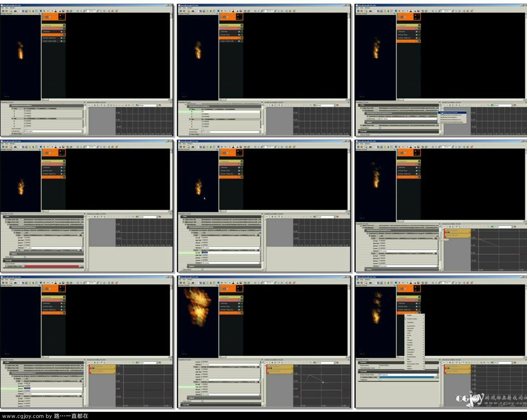Viewport: 527px width, 420px height.
Task: Select the first ColorOverLife curve entry in the sixth frame
Action: [457, 231]
